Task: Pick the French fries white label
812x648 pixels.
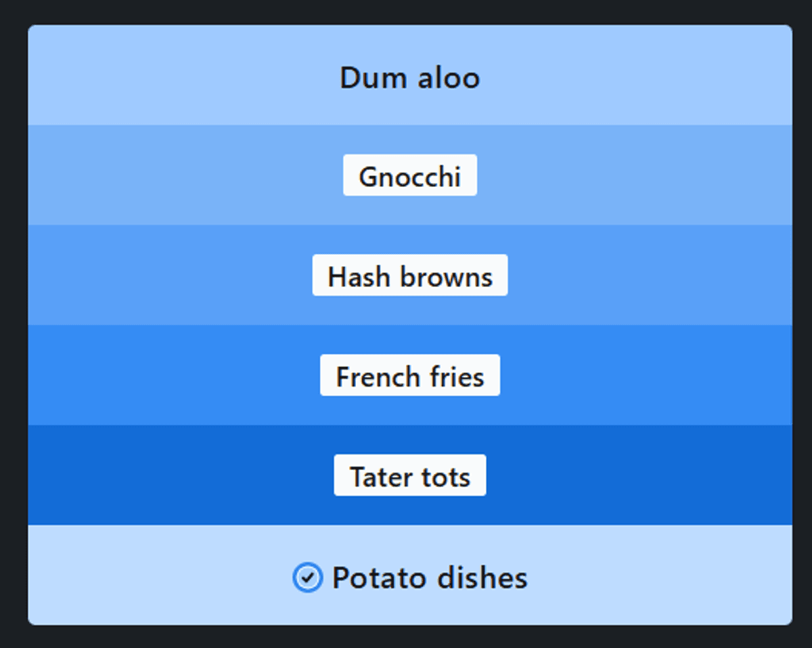Action: [409, 376]
